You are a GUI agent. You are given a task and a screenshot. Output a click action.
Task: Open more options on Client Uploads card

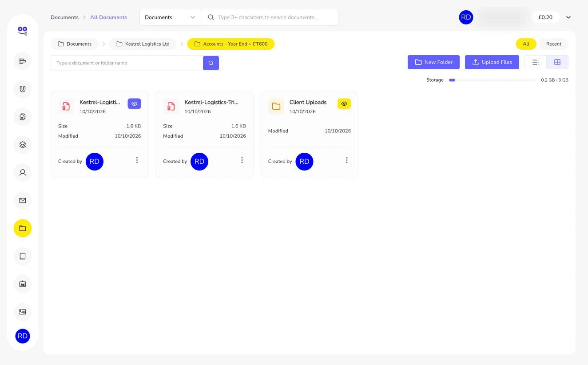point(347,160)
